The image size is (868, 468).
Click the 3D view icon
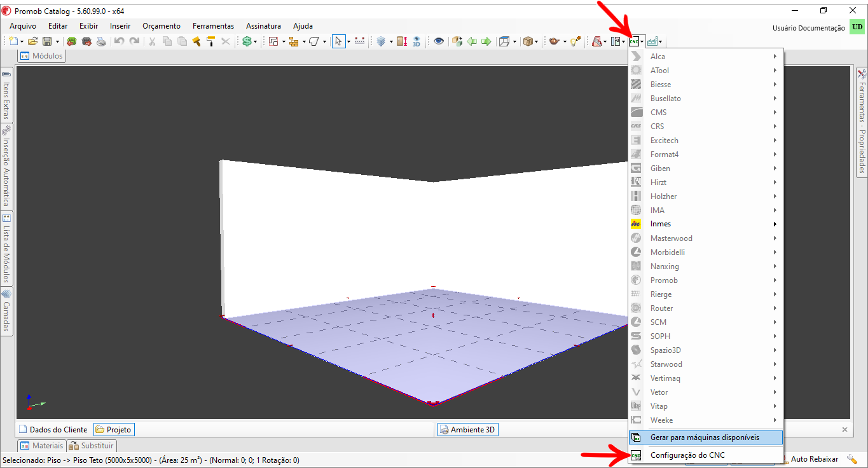click(417, 41)
